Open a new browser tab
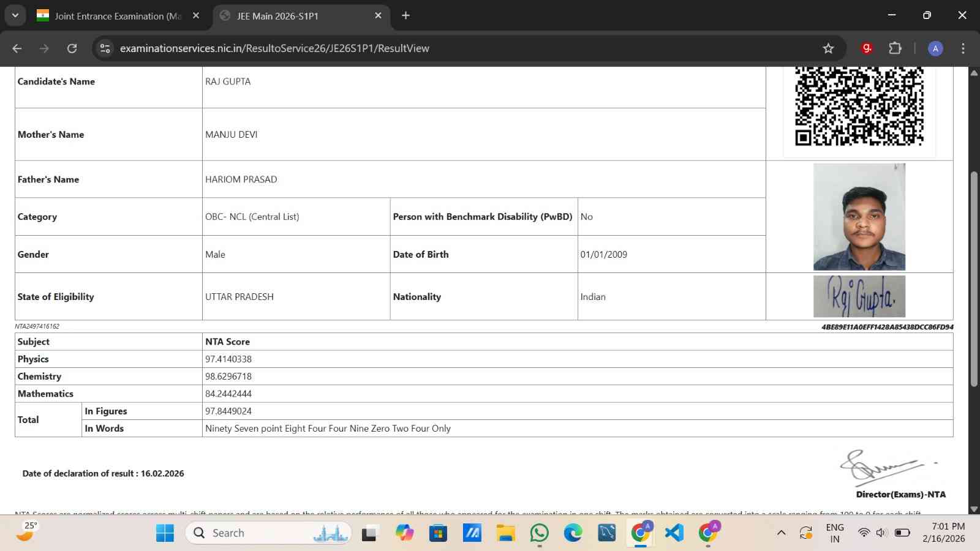Image resolution: width=980 pixels, height=551 pixels. pyautogui.click(x=405, y=15)
